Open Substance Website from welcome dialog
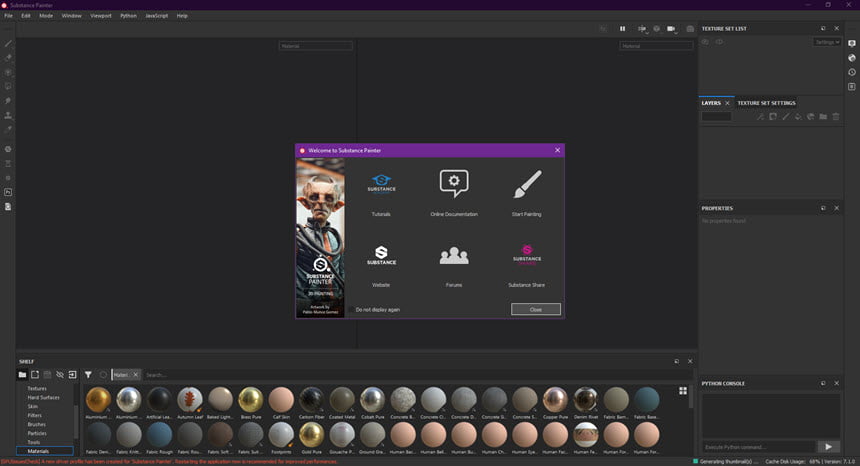The width and height of the screenshot is (860, 466). coord(381,255)
